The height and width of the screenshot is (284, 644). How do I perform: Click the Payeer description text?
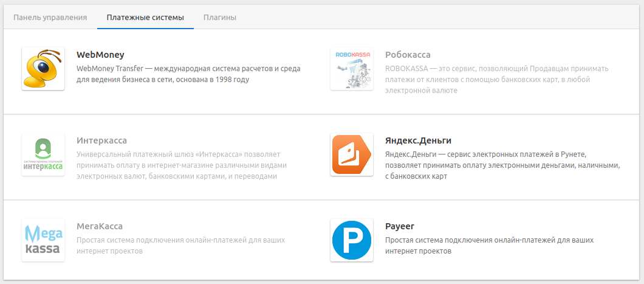488,246
